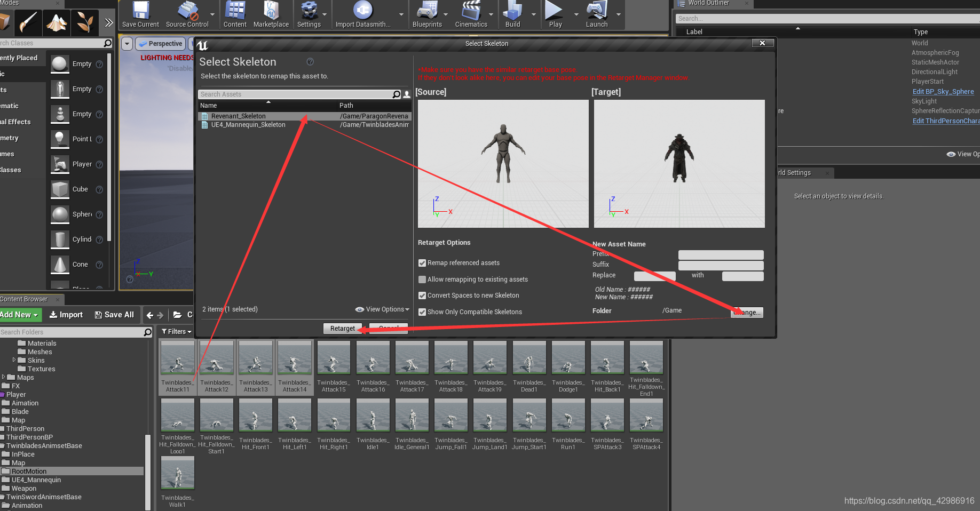Click the Save Current toolbar icon
This screenshot has height=511, width=980.
pyautogui.click(x=140, y=14)
